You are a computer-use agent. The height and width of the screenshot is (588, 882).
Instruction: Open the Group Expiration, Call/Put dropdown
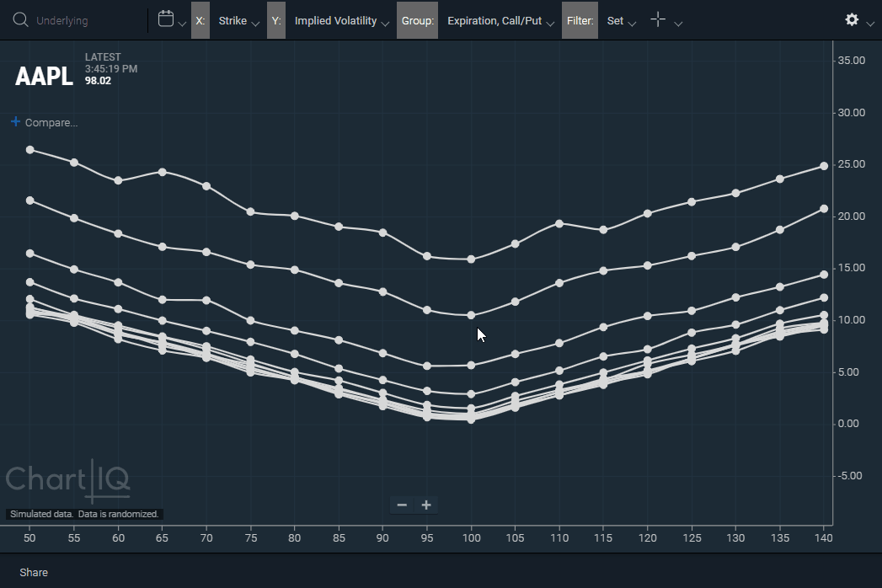[500, 21]
